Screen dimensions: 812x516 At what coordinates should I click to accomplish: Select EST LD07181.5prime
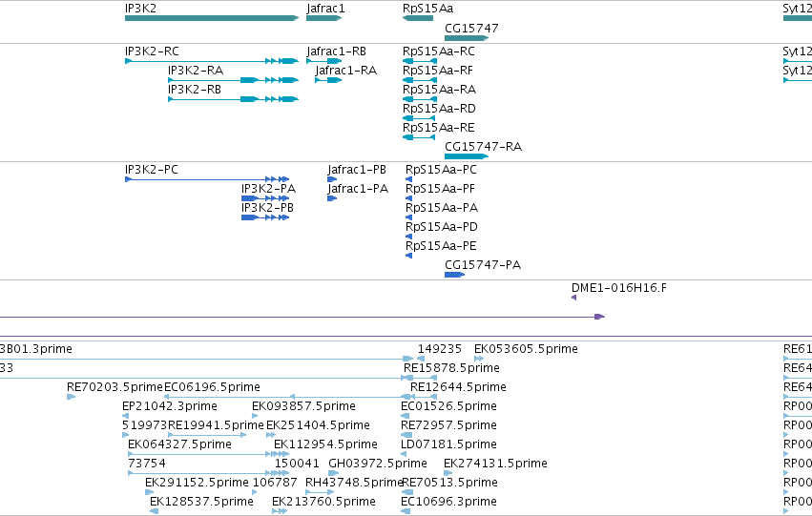[x=404, y=454]
